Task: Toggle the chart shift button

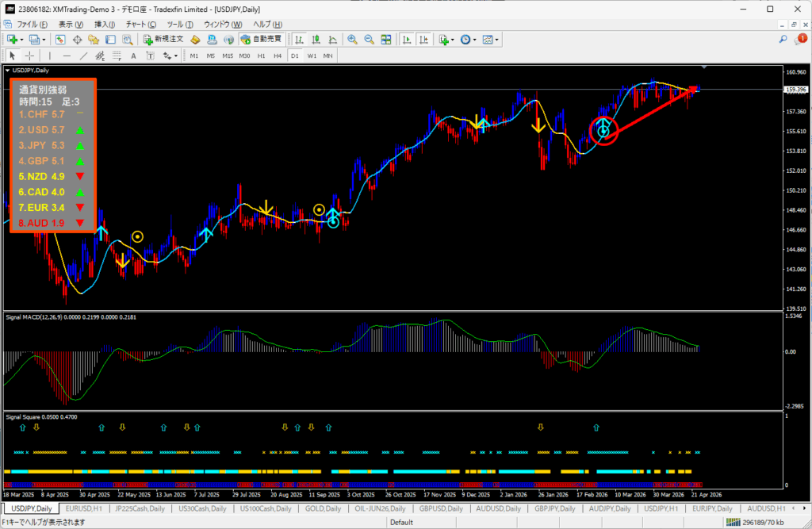Action: tap(424, 39)
